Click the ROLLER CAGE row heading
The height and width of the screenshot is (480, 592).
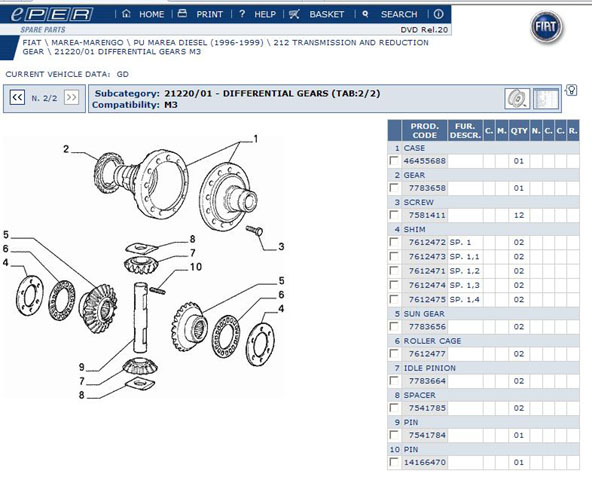(432, 341)
